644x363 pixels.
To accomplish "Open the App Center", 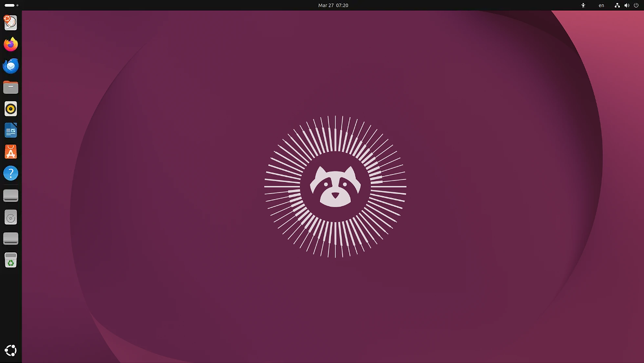I will click(11, 152).
